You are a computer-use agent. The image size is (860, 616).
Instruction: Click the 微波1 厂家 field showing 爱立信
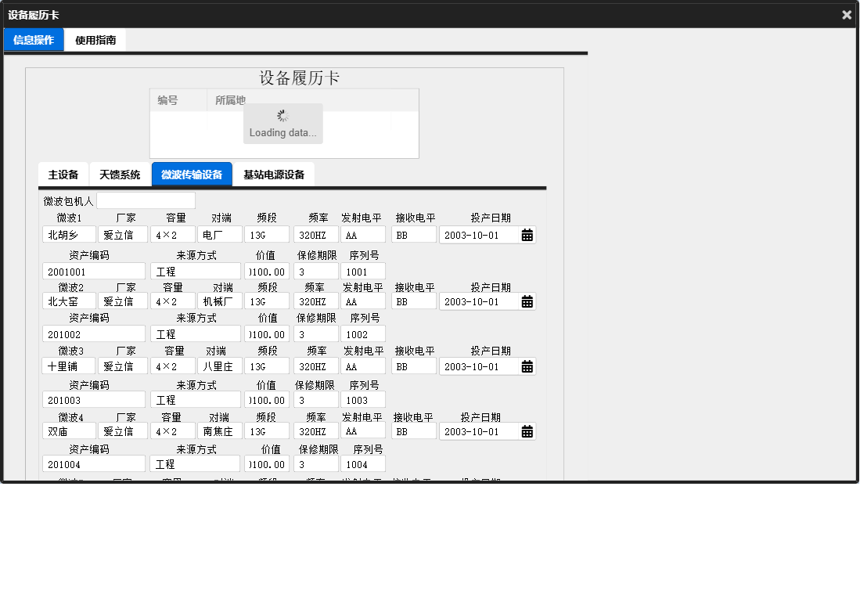(x=122, y=234)
